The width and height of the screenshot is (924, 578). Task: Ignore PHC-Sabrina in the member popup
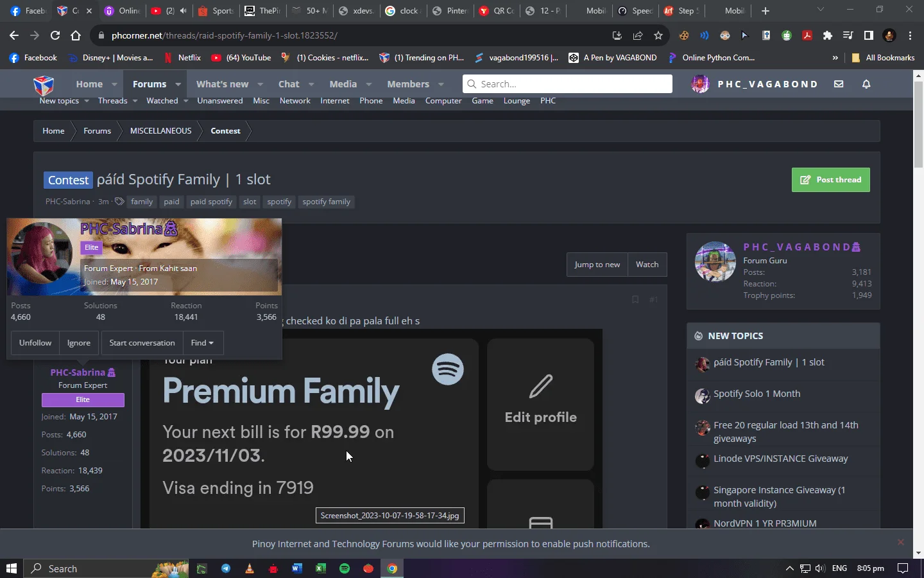pos(79,343)
